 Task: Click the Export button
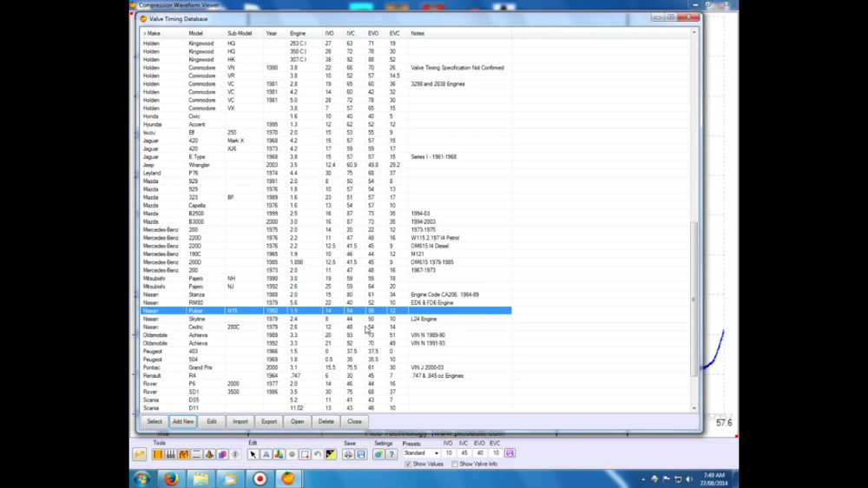(x=269, y=421)
